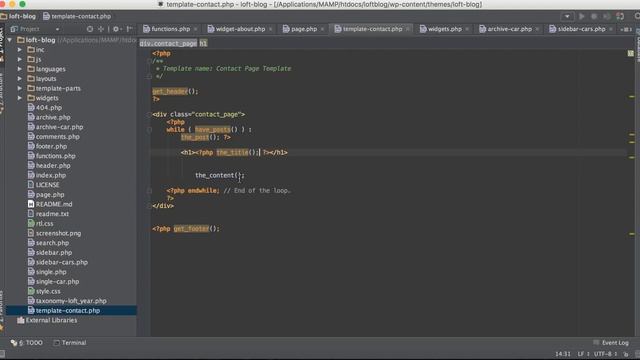
Task: Select header.php file
Action: [53, 166]
